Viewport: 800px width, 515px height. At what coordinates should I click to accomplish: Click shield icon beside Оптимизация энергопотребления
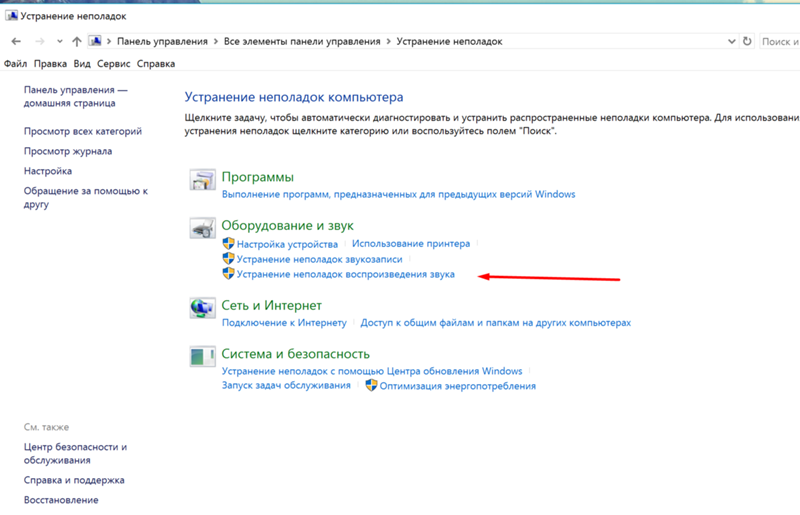pyautogui.click(x=371, y=385)
